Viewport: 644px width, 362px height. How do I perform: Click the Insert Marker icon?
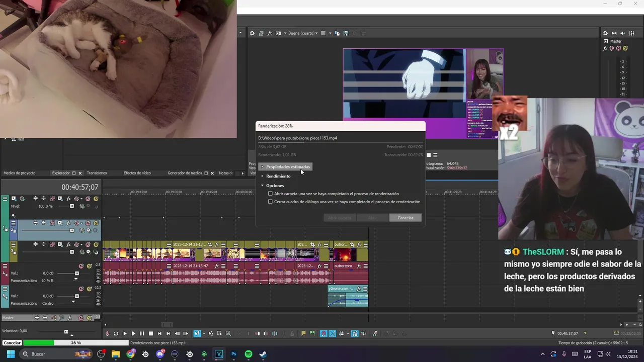click(304, 333)
